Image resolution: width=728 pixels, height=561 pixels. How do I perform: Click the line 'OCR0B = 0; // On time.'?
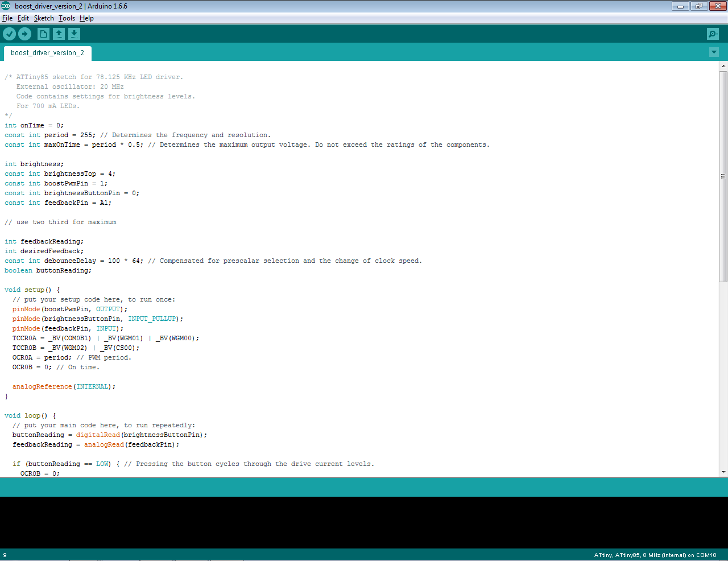pyautogui.click(x=56, y=368)
